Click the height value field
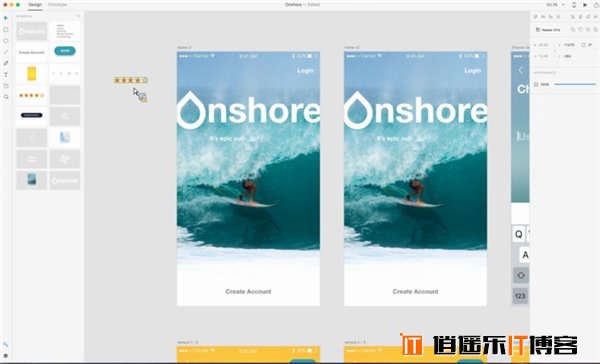 [544, 56]
